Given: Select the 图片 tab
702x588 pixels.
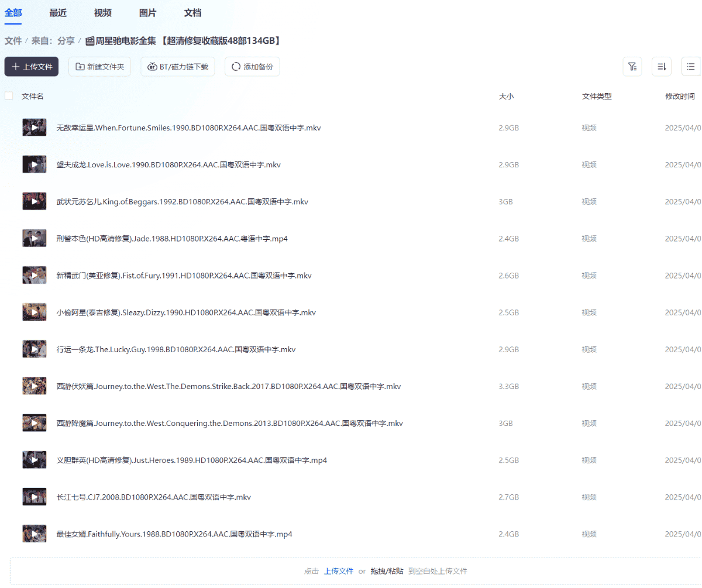Looking at the screenshot, I should (x=147, y=13).
